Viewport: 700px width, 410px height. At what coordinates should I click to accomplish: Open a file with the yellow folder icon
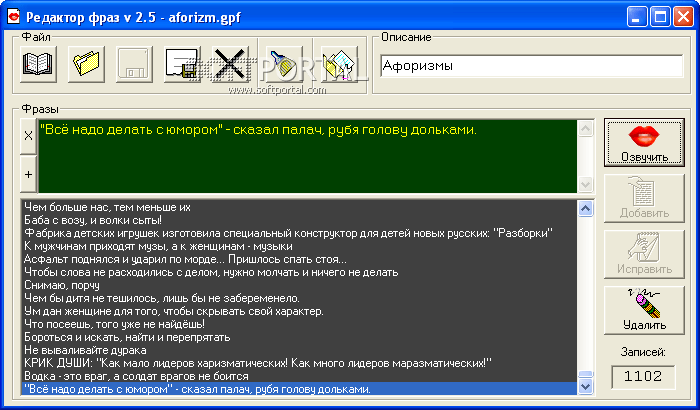87,64
